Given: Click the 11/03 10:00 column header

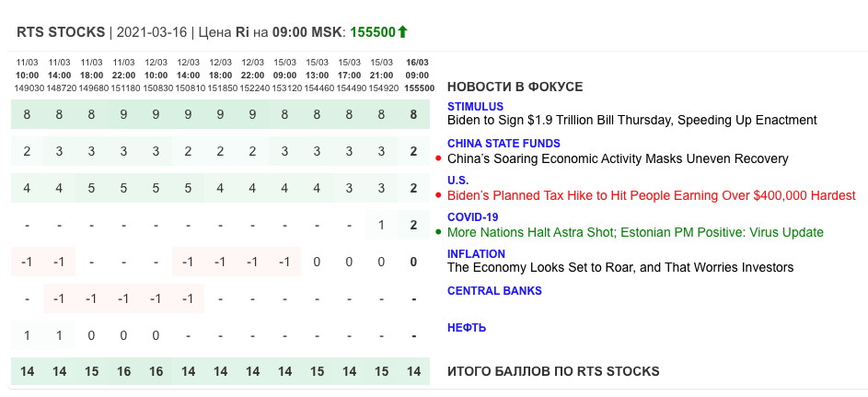Looking at the screenshot, I should pos(27,75).
